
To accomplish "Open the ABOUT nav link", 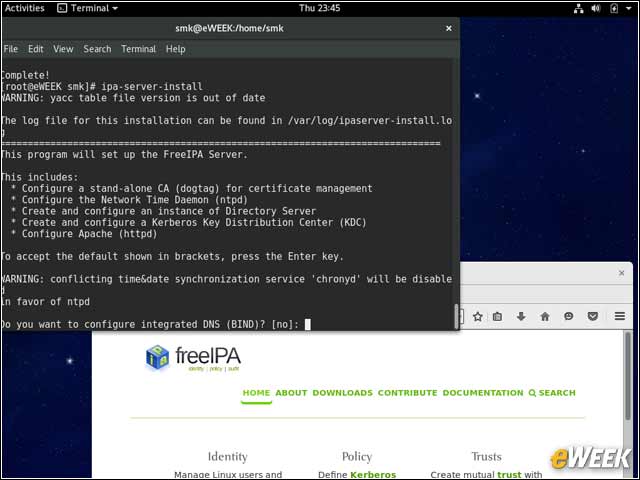I will pyautogui.click(x=291, y=393).
